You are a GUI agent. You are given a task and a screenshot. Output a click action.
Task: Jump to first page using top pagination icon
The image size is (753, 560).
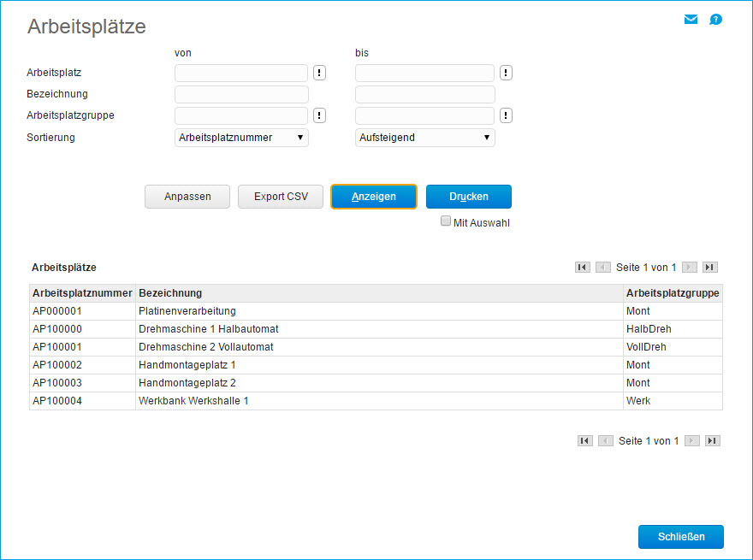583,267
